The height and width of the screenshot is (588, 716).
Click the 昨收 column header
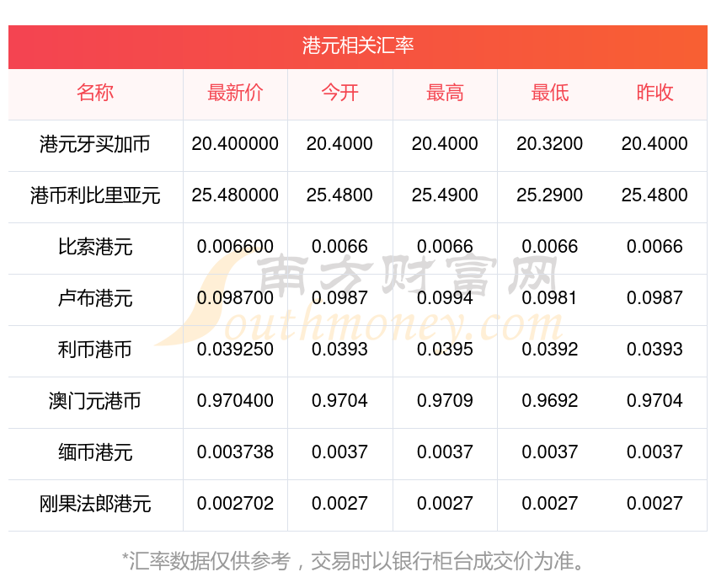[x=655, y=93]
